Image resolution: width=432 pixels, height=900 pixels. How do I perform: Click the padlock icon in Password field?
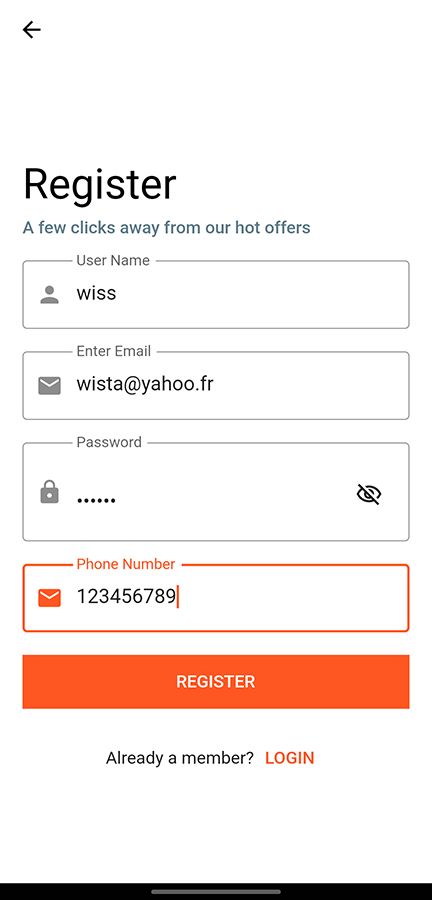click(x=49, y=492)
